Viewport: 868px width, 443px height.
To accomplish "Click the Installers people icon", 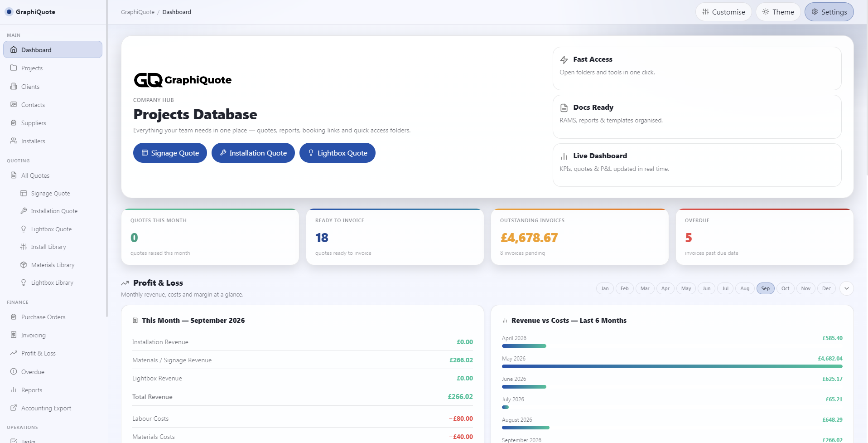I will pyautogui.click(x=14, y=141).
